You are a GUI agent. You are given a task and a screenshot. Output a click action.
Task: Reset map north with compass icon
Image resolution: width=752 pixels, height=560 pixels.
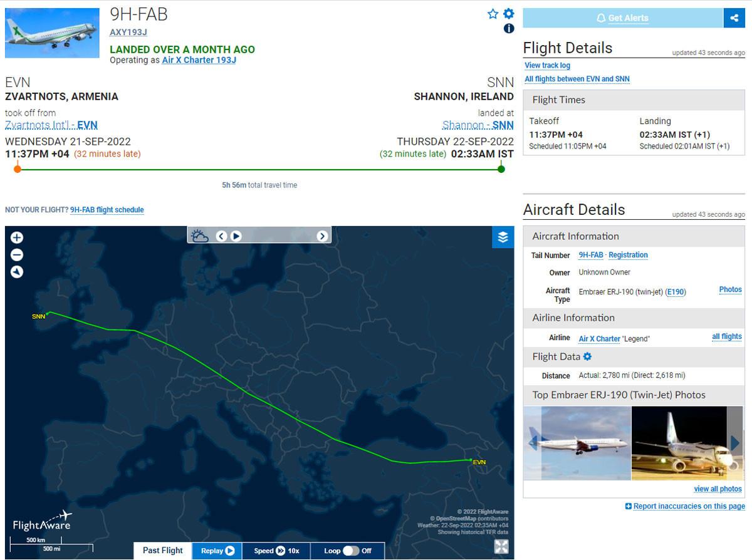coord(17,272)
